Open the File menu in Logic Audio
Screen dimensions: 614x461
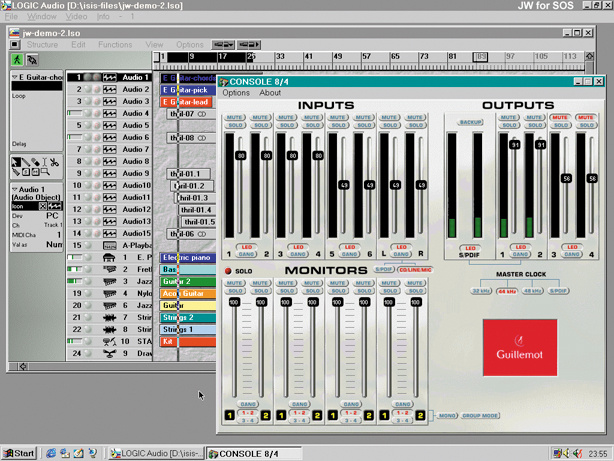[x=11, y=16]
